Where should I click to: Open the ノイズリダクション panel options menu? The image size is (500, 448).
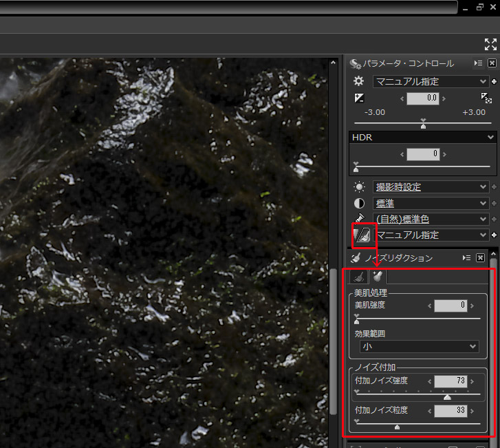pos(466,258)
